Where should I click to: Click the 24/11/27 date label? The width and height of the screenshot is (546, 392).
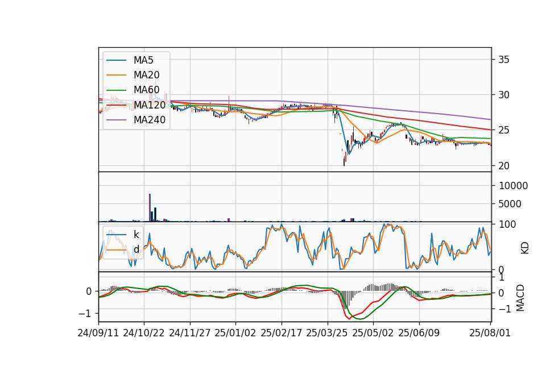point(190,333)
